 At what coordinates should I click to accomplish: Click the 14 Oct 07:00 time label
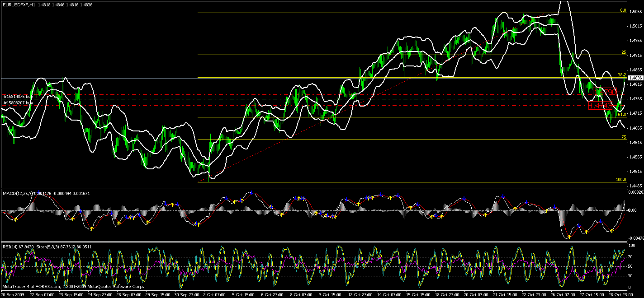tap(390, 294)
